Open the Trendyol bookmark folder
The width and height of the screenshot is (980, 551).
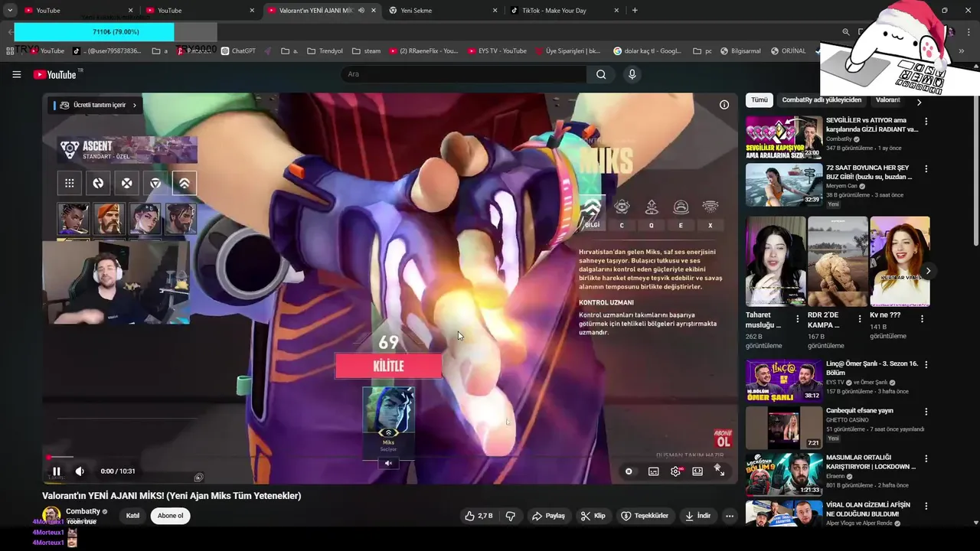[325, 51]
